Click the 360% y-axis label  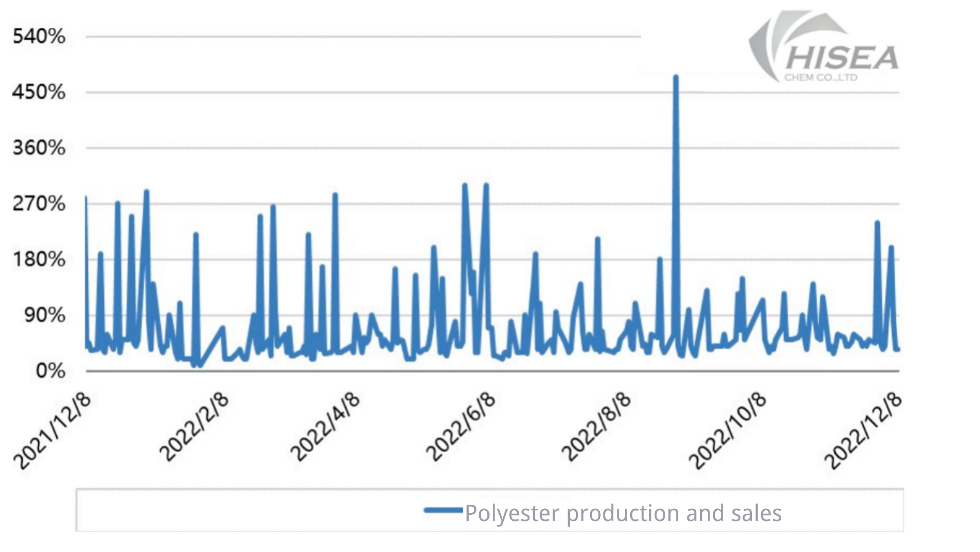tap(39, 148)
